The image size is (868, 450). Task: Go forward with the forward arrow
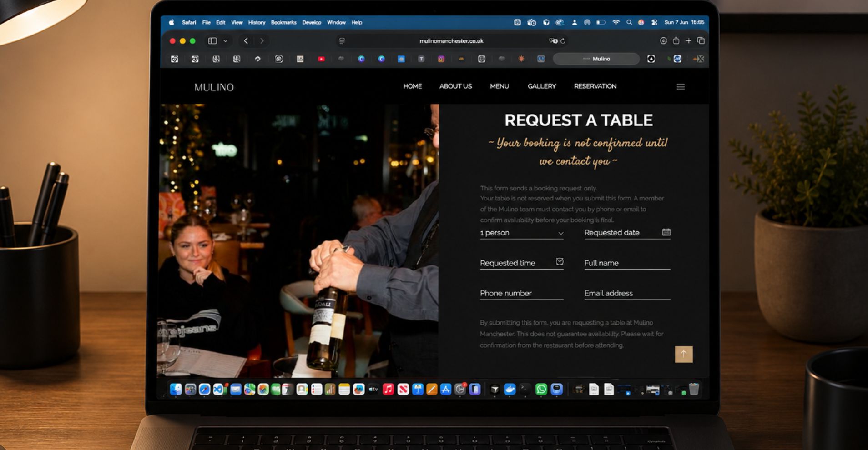pyautogui.click(x=262, y=41)
